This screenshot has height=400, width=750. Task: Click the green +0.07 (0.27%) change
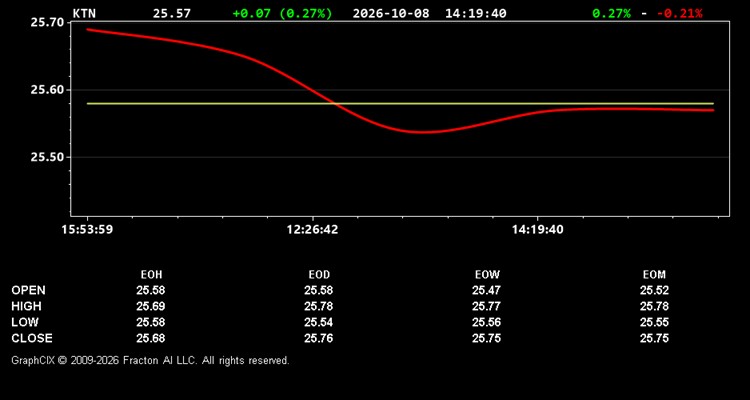[282, 13]
